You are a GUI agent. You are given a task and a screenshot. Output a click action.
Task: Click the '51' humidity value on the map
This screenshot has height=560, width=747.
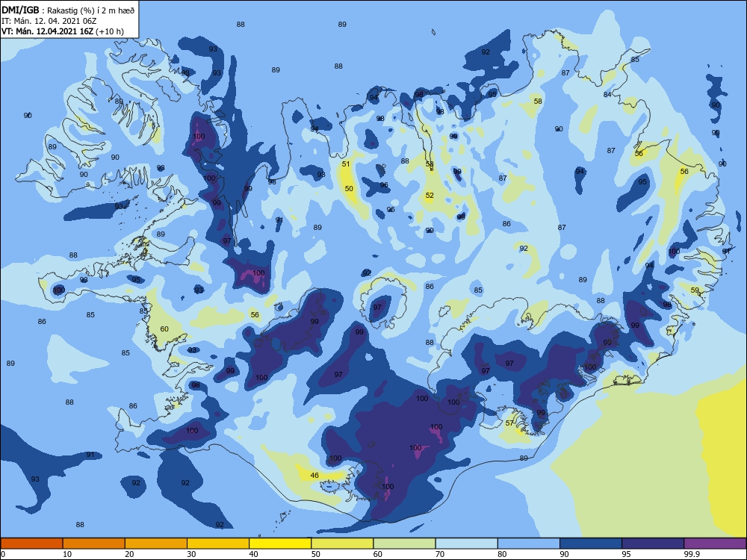[x=346, y=164]
